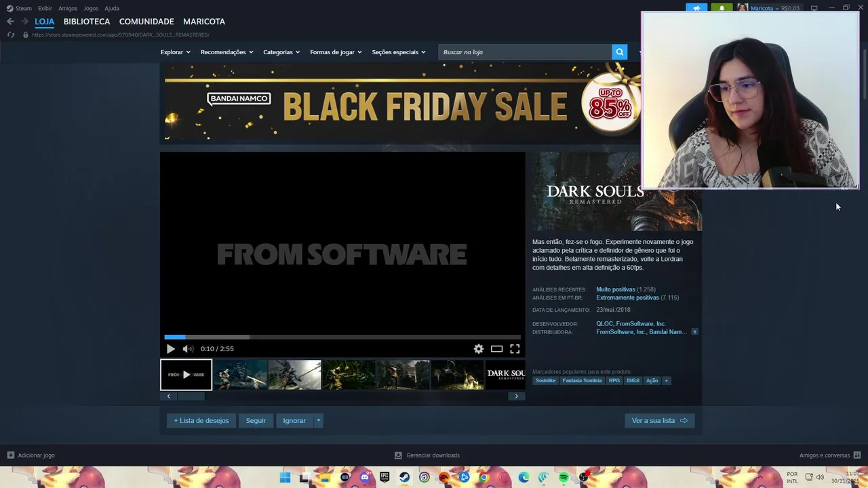868x488 pixels.
Task: Open Epic Games from taskbar
Action: tap(384, 478)
